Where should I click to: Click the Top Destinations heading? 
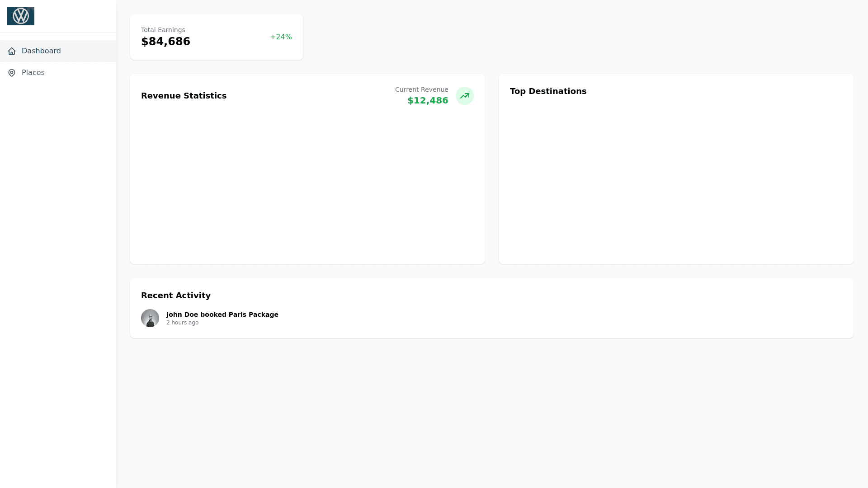point(548,91)
